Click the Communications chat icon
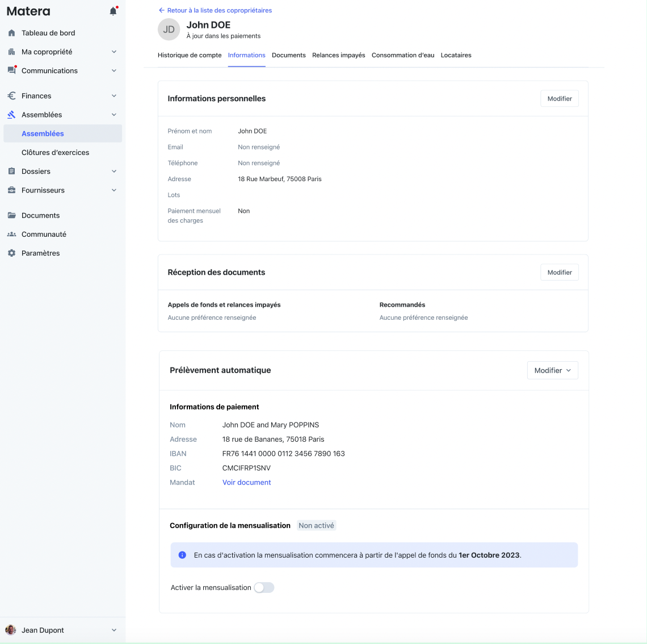Image resolution: width=647 pixels, height=644 pixels. pos(11,71)
